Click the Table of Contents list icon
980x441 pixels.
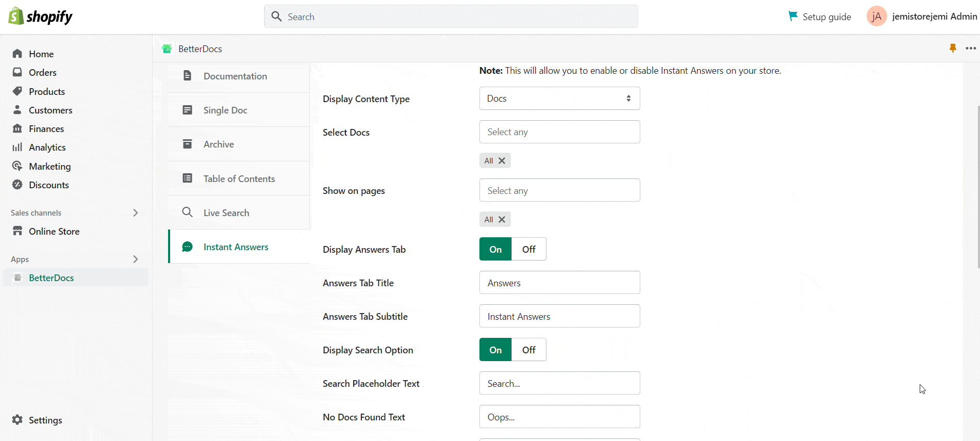coord(188,178)
